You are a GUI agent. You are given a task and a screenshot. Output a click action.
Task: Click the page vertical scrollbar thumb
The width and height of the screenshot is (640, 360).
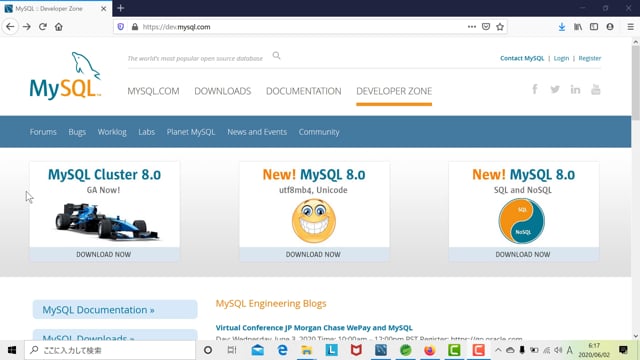(636, 82)
